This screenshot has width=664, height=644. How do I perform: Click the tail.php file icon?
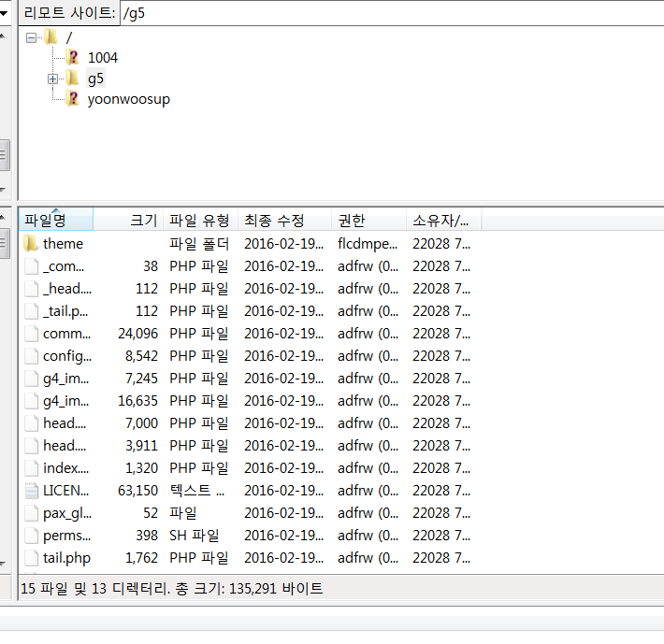pos(31,558)
